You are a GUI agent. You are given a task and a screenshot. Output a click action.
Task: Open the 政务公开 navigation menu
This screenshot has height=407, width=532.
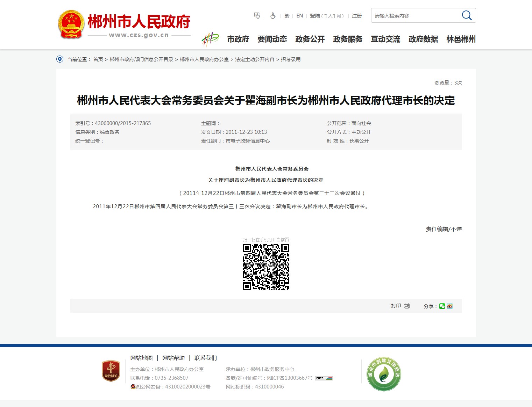click(310, 39)
